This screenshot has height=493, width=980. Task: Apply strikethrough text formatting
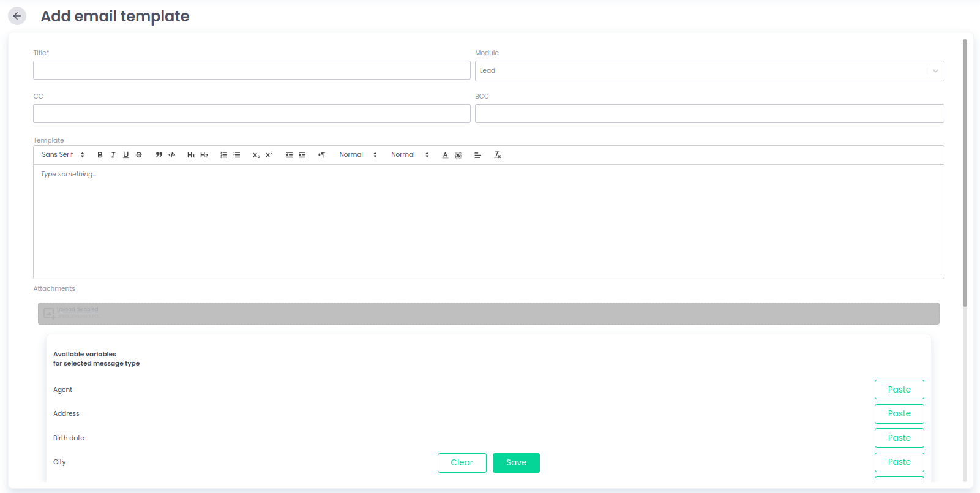pos(139,155)
